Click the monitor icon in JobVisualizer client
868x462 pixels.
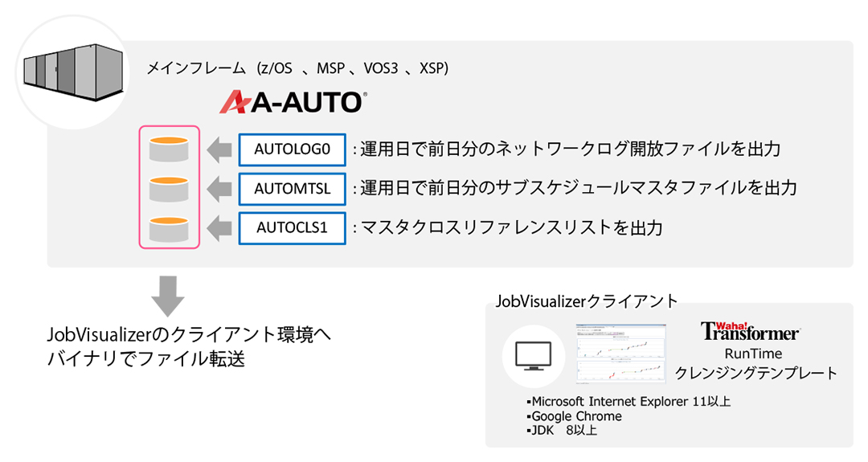[533, 356]
